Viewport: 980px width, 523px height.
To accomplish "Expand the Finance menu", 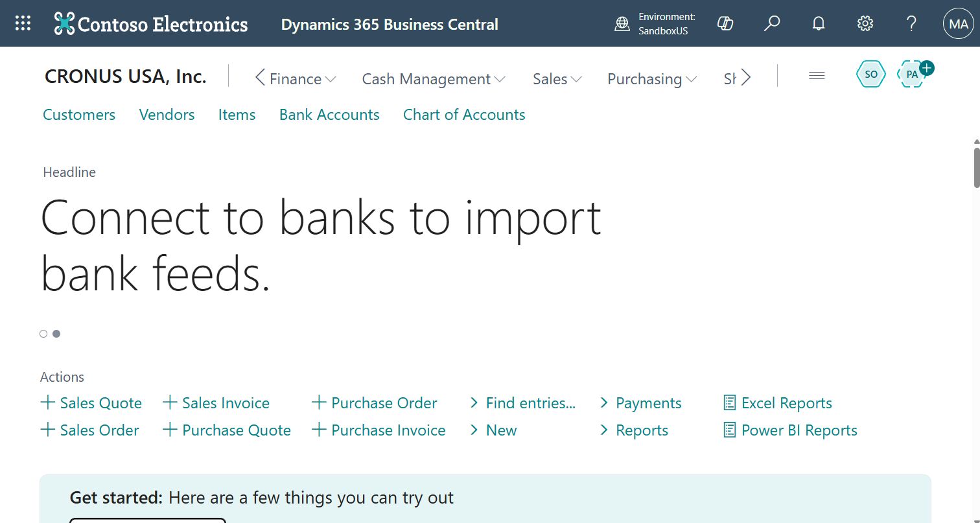I will click(303, 79).
